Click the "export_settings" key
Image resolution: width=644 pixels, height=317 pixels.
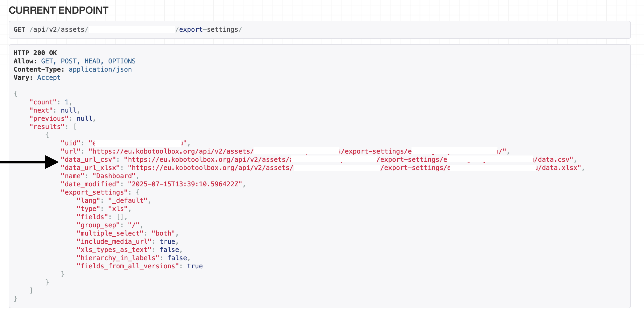coord(94,192)
